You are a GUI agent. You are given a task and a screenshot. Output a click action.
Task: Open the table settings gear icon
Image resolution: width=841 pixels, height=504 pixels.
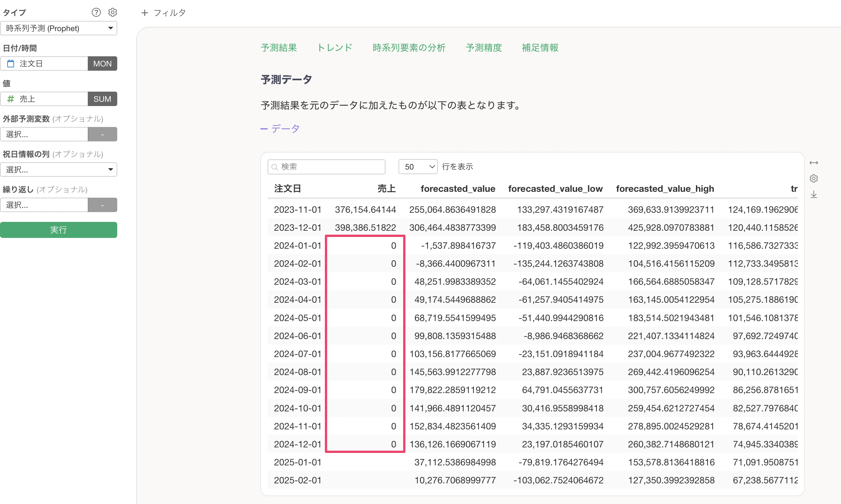point(813,179)
